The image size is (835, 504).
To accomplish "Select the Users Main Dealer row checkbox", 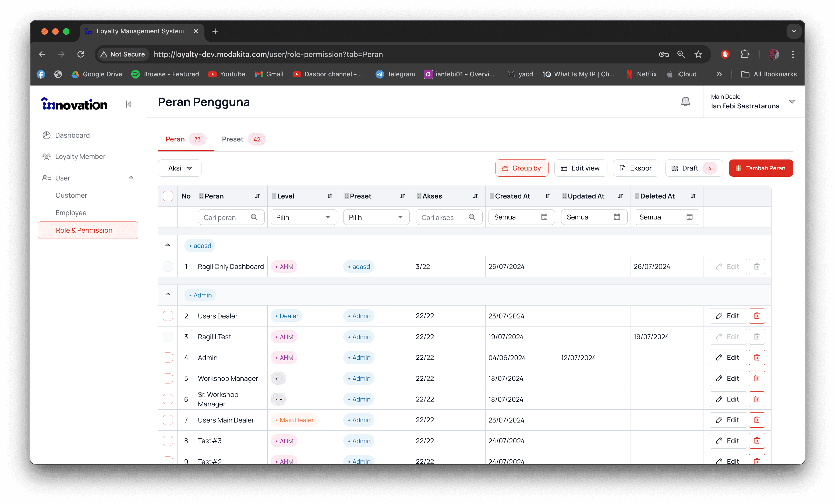I will 168,420.
